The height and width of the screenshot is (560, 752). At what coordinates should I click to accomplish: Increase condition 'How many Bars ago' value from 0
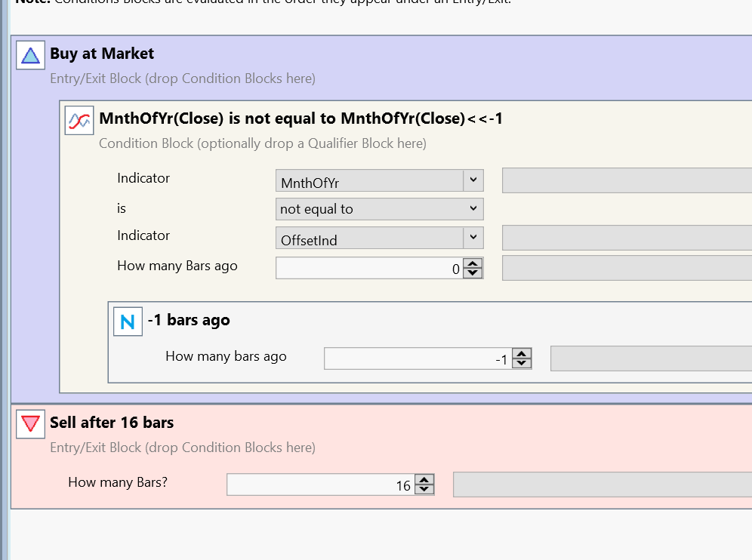point(473,263)
